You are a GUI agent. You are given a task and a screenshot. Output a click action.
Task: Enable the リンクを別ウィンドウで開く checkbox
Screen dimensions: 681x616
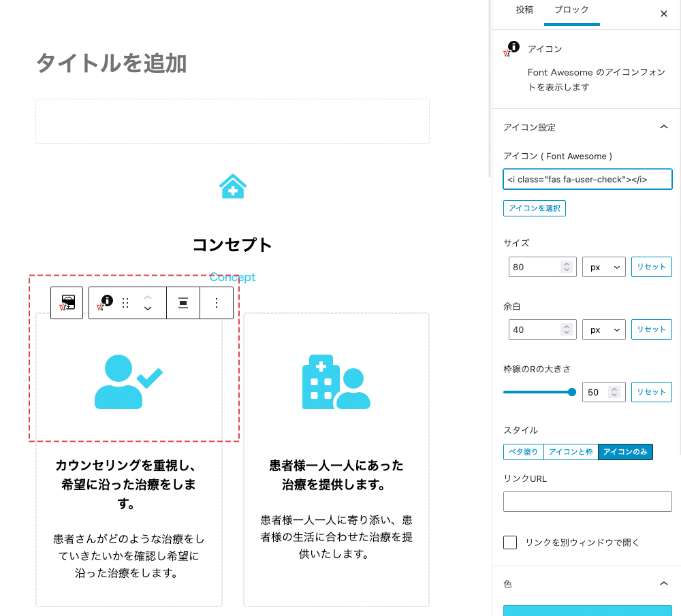(x=510, y=542)
